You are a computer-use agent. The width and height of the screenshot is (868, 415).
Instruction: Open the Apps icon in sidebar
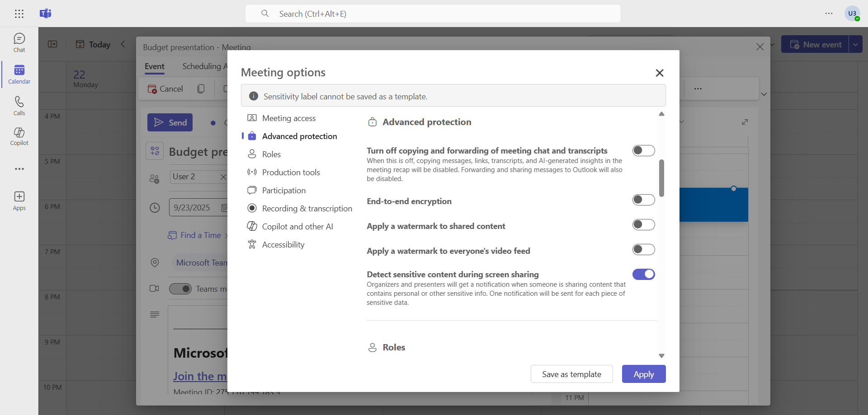[x=19, y=201]
